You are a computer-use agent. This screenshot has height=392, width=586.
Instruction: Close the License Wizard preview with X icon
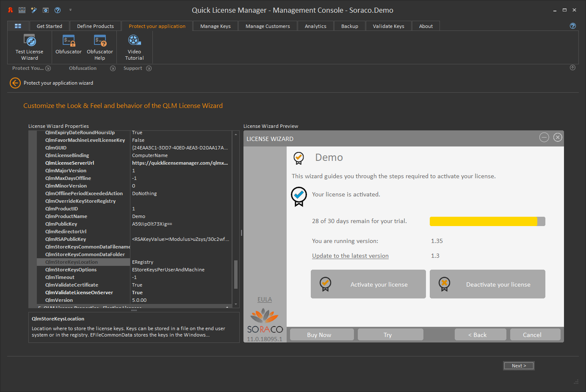[558, 137]
